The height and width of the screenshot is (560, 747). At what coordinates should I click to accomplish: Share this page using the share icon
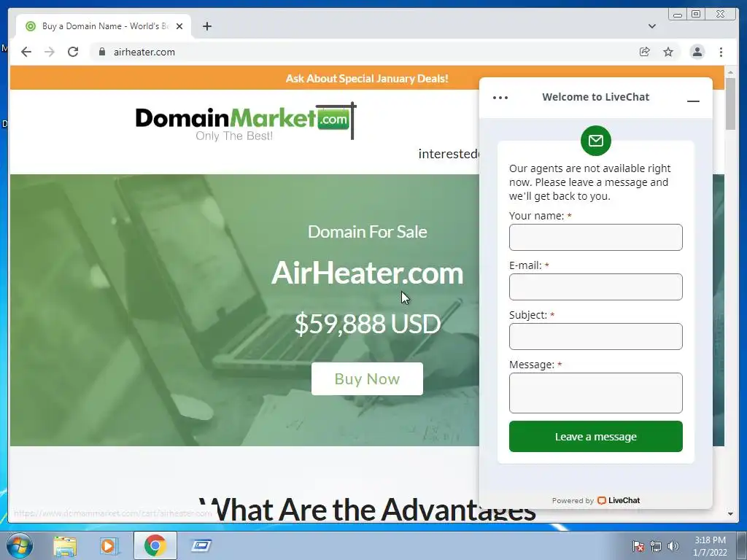point(645,52)
